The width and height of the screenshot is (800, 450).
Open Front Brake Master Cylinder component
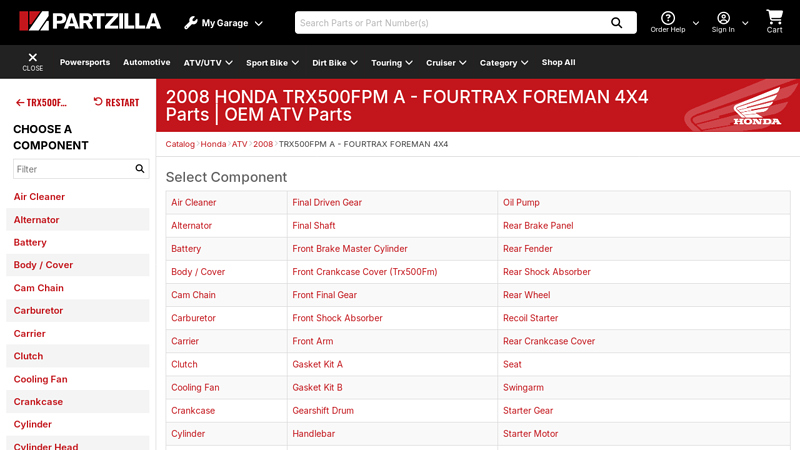coord(350,249)
